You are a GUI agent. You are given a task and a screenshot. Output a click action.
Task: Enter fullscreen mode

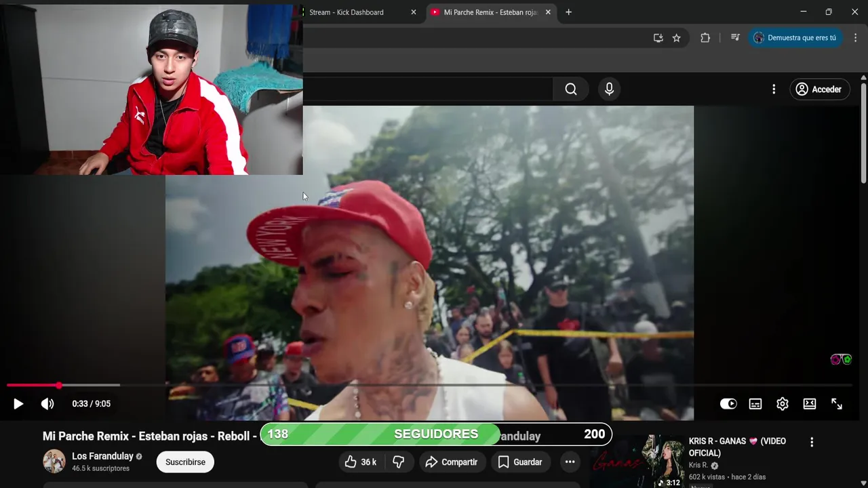coord(837,404)
